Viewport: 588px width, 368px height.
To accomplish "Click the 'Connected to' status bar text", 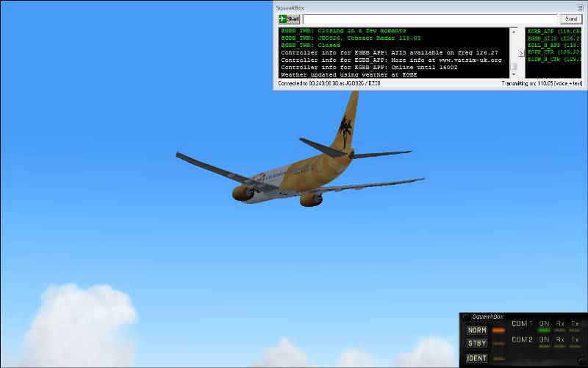I will tap(329, 83).
